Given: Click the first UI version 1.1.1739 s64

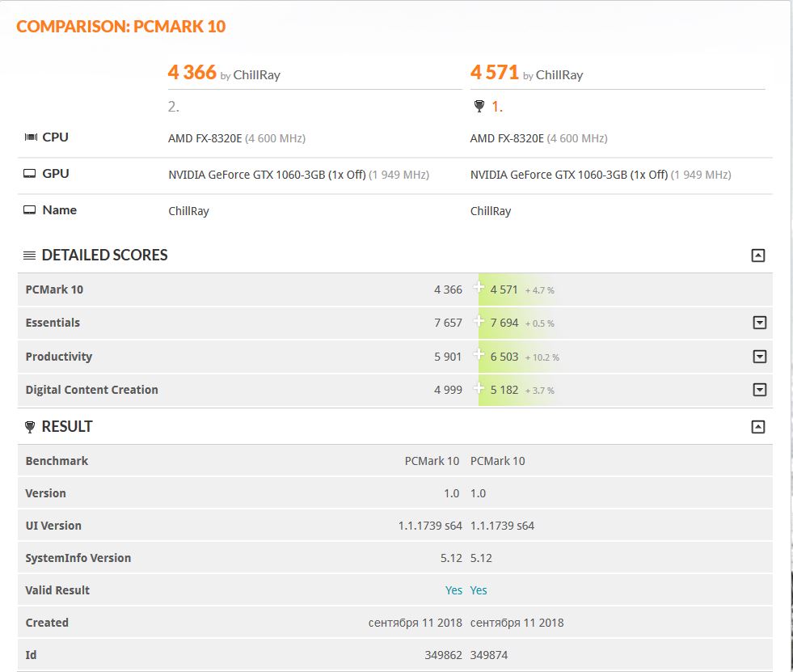Looking at the screenshot, I should click(430, 526).
